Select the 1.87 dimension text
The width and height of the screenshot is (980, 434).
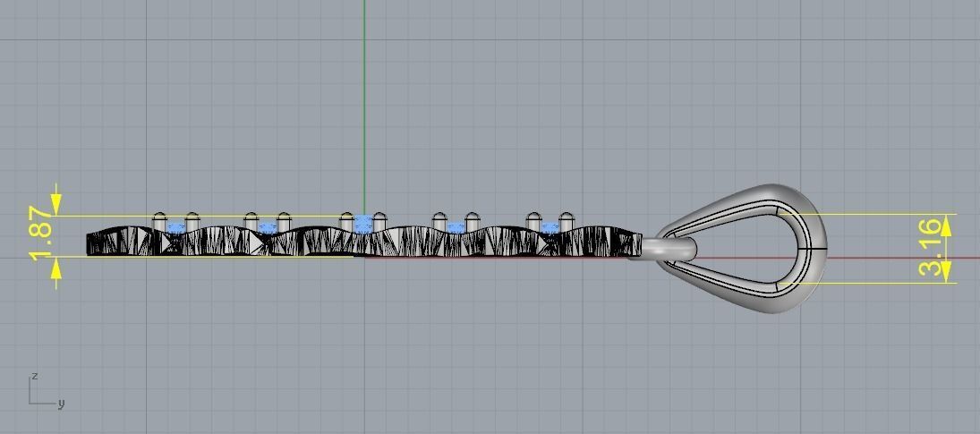(42, 234)
